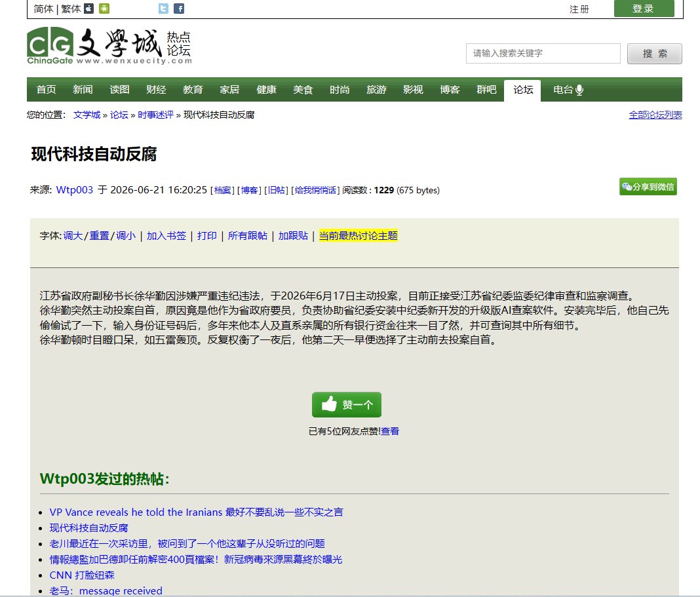Image resolution: width=700 pixels, height=597 pixels.
Task: Go to 文学城 breadcrumb link
Action: (87, 115)
